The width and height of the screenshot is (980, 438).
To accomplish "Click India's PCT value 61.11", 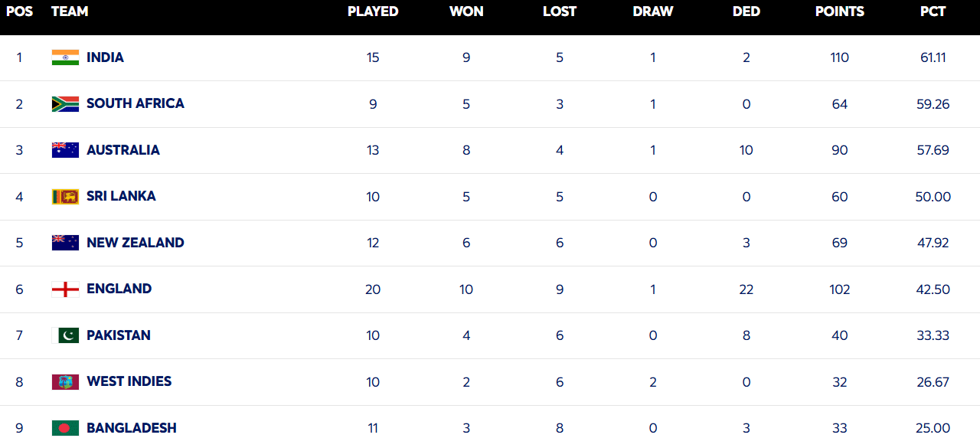I will click(933, 57).
